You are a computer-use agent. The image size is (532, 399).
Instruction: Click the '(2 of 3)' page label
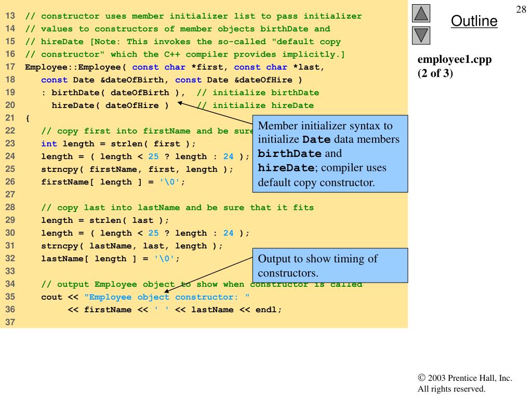[x=435, y=73]
